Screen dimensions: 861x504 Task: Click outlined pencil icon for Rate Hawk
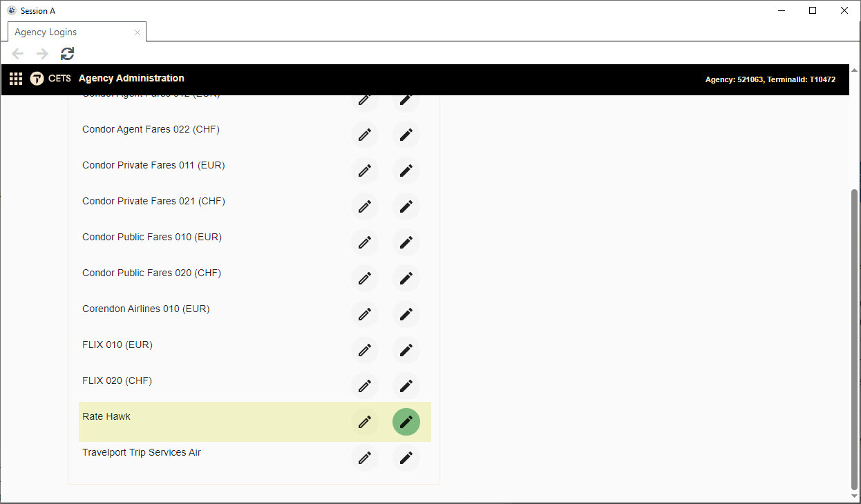coord(365,422)
